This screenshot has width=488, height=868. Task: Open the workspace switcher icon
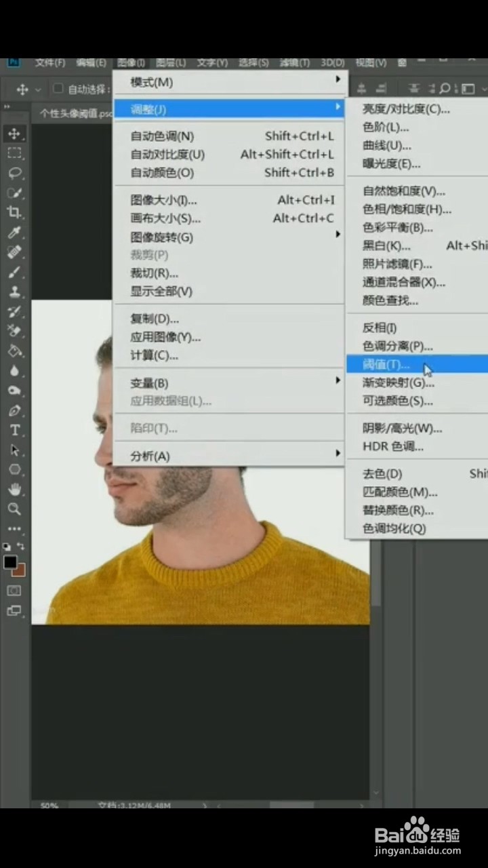click(468, 88)
